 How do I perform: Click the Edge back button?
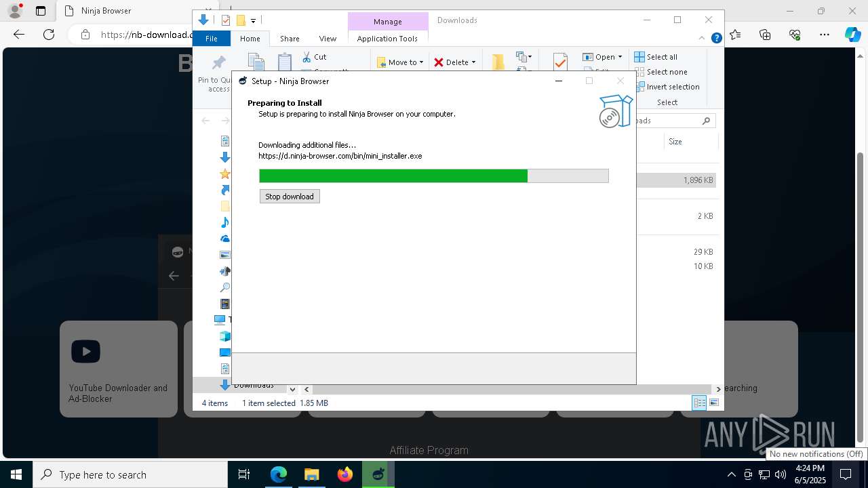(19, 34)
